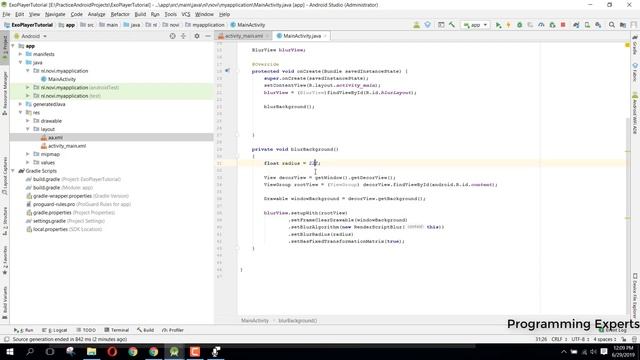Click the gutter override marker beside onCreate

pos(227,71)
